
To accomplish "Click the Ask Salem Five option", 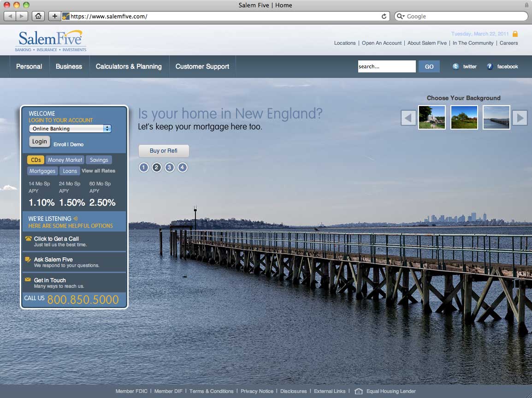I will (x=74, y=262).
